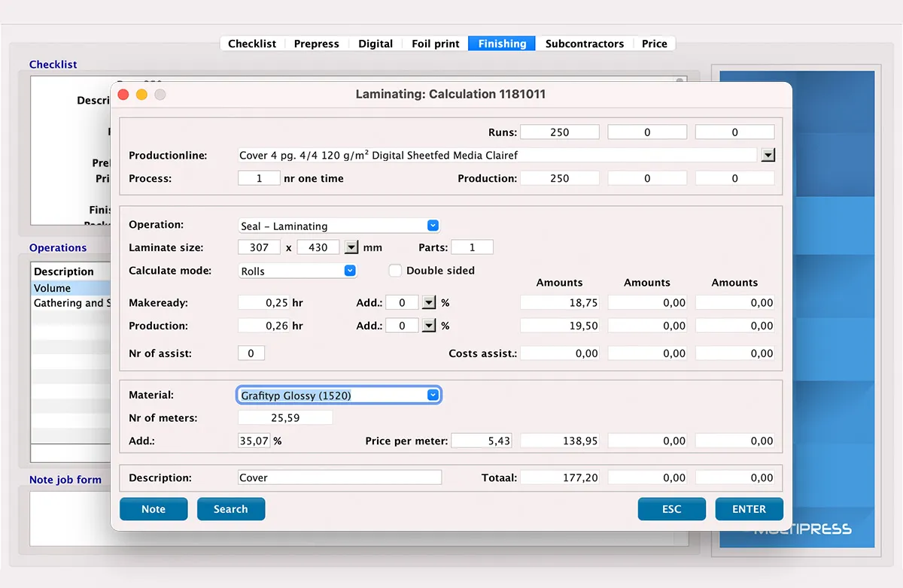Click the Search button
This screenshot has width=903, height=588.
click(x=231, y=509)
